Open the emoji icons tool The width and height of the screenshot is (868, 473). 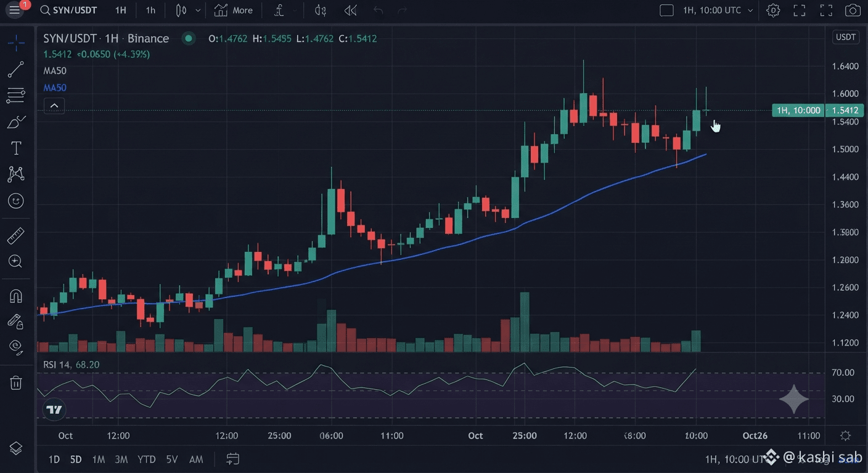(x=16, y=201)
